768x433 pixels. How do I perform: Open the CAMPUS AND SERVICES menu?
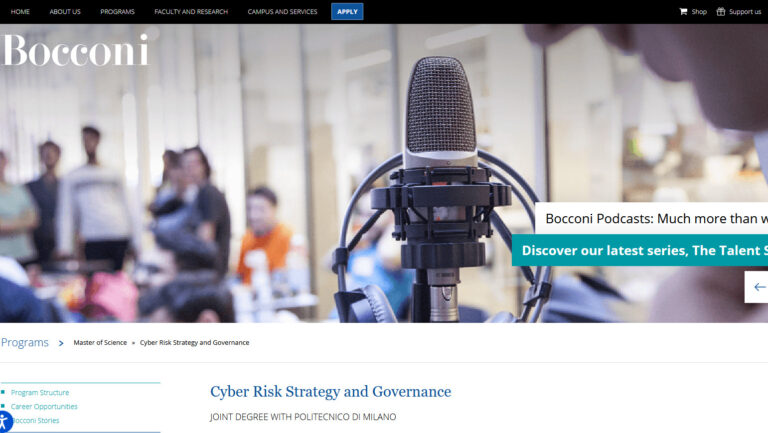pyautogui.click(x=282, y=12)
